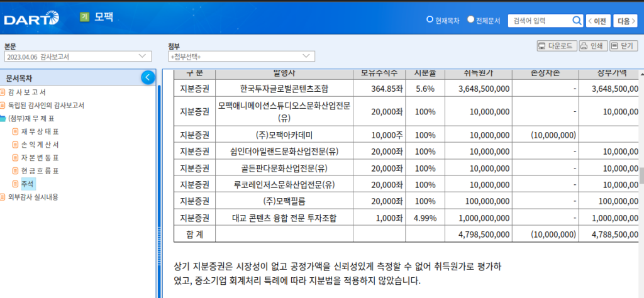Open 현금흐름표 in the tree
The width and height of the screenshot is (644, 298).
pyautogui.click(x=40, y=171)
